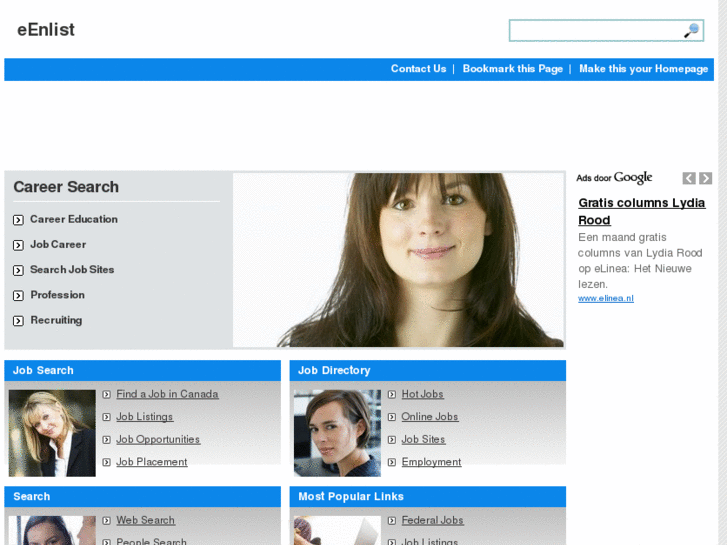Image resolution: width=727 pixels, height=545 pixels.
Task: Click bullet icon beside Web Search
Action: pyautogui.click(x=107, y=520)
